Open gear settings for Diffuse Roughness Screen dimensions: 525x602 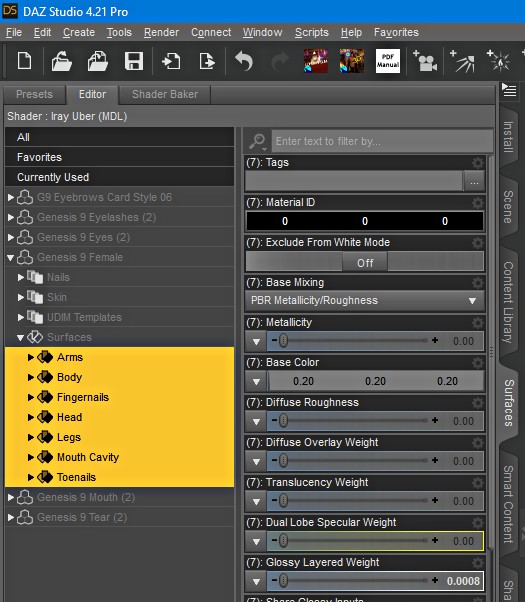[x=478, y=403]
